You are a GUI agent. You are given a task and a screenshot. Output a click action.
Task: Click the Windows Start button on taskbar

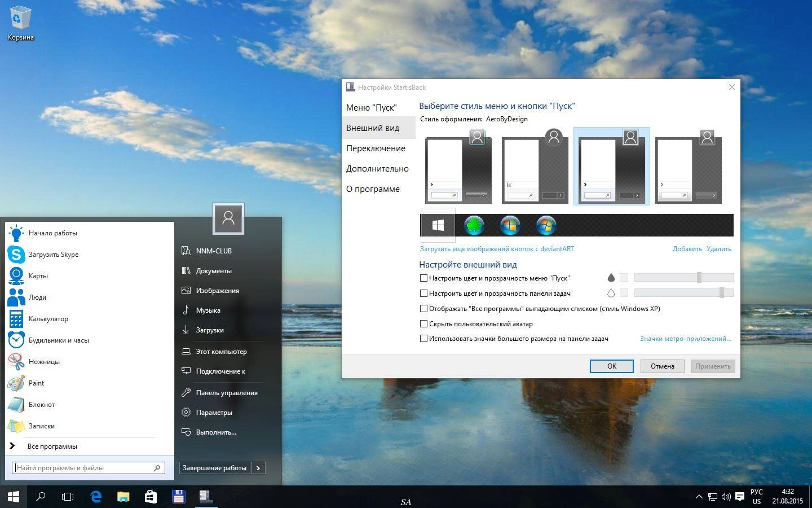click(14, 497)
